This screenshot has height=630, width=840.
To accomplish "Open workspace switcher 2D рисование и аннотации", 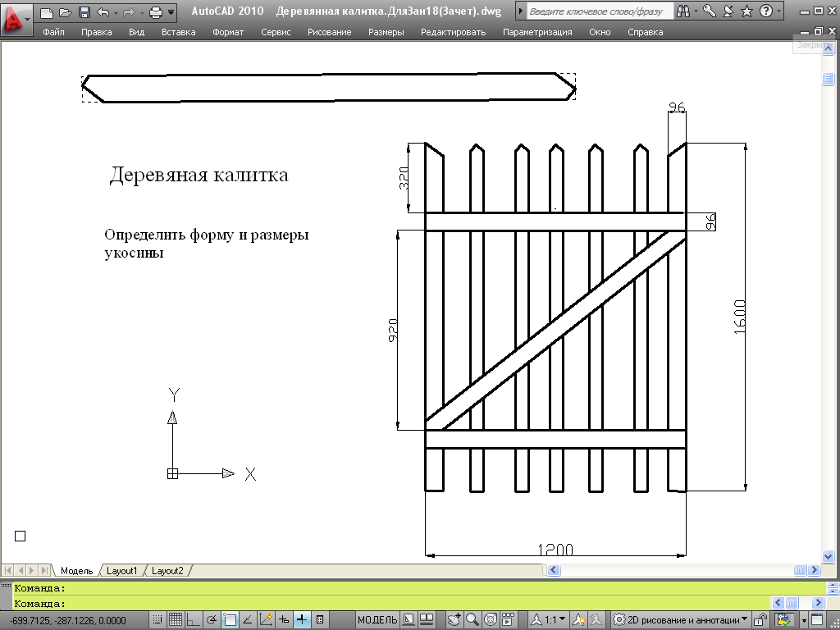I will (x=680, y=620).
